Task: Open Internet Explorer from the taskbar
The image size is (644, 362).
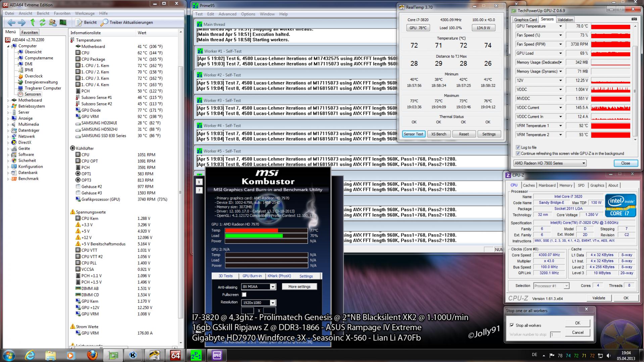Action: (x=30, y=355)
